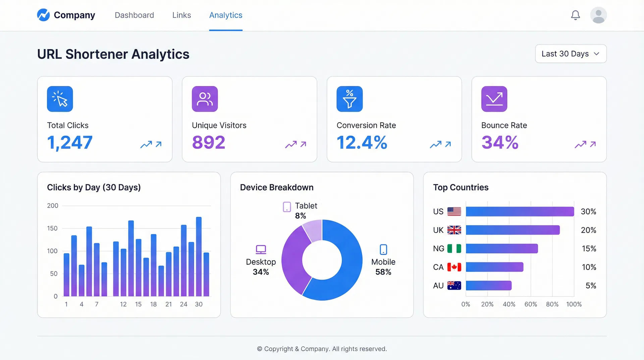The image size is (644, 360).
Task: Click the notification bell icon
Action: (x=576, y=15)
